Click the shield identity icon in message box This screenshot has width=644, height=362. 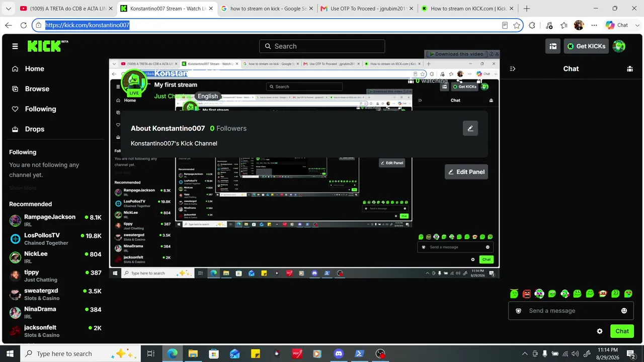(x=519, y=311)
